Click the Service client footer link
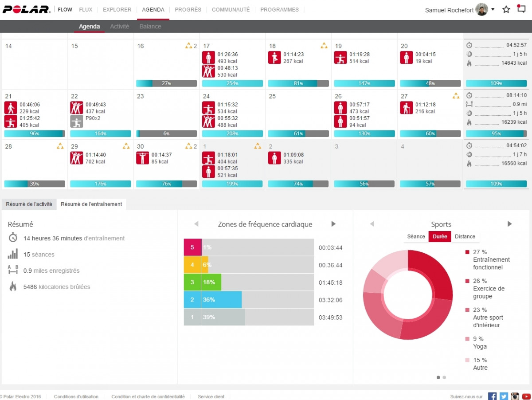Image resolution: width=532 pixels, height=400 pixels. click(211, 396)
